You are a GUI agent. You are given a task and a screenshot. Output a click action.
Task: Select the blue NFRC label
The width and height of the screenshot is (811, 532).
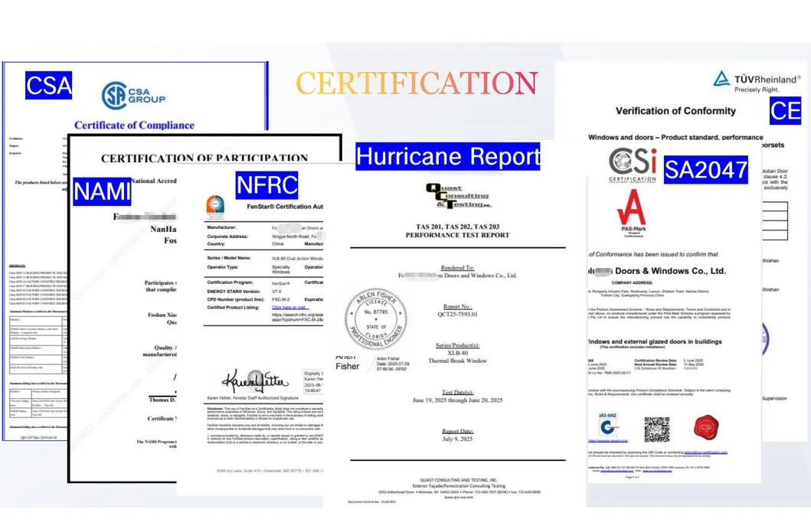[x=267, y=185]
